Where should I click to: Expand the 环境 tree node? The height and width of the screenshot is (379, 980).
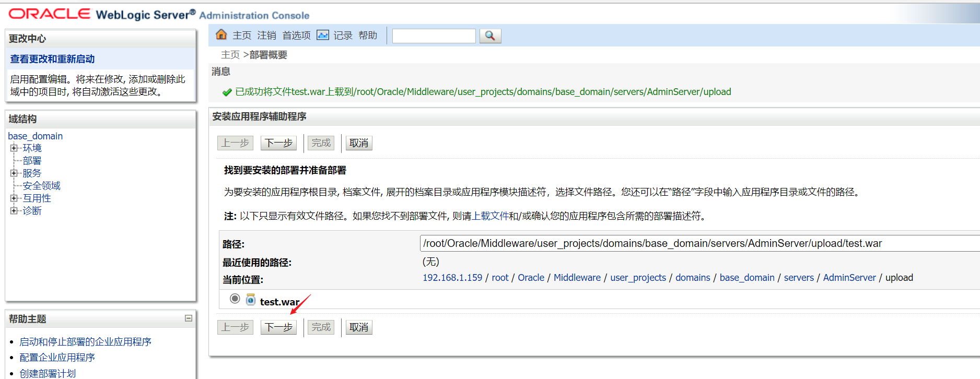[x=14, y=148]
